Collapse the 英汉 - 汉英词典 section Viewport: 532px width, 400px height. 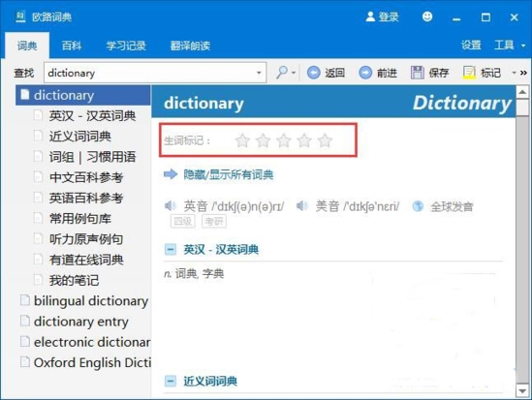171,250
